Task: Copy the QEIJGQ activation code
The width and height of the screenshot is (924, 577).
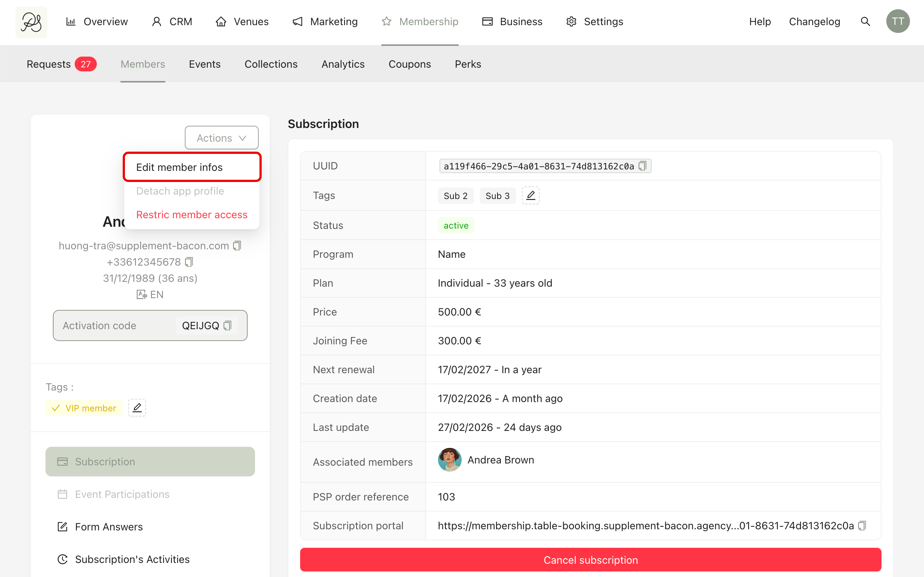Action: click(228, 325)
